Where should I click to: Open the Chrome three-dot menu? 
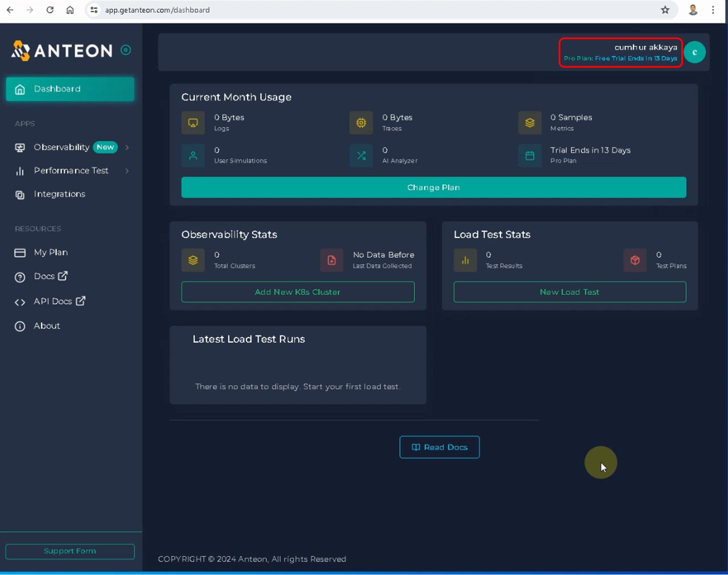pos(713,10)
